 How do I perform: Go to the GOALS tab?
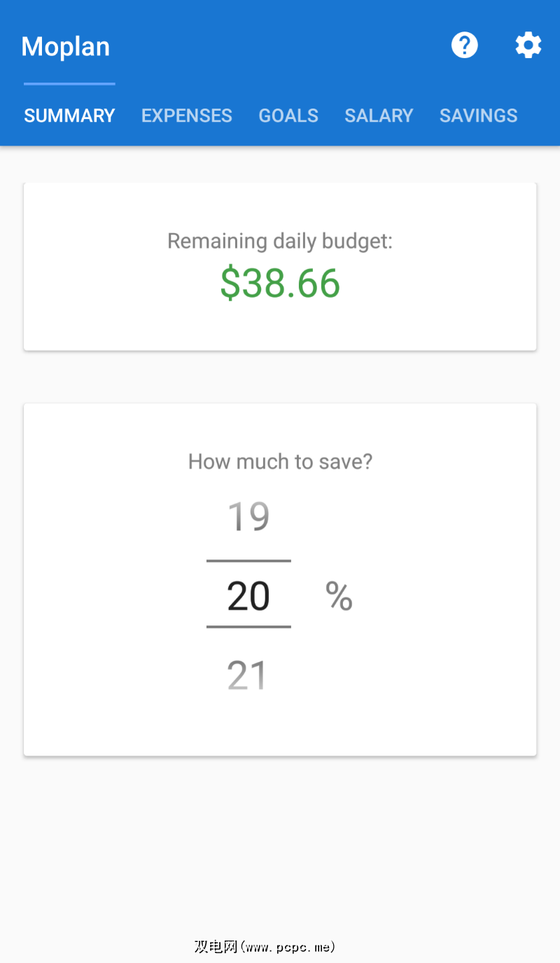pos(288,116)
